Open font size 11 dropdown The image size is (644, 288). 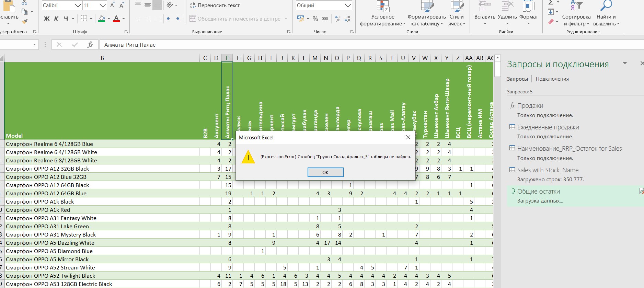103,5
